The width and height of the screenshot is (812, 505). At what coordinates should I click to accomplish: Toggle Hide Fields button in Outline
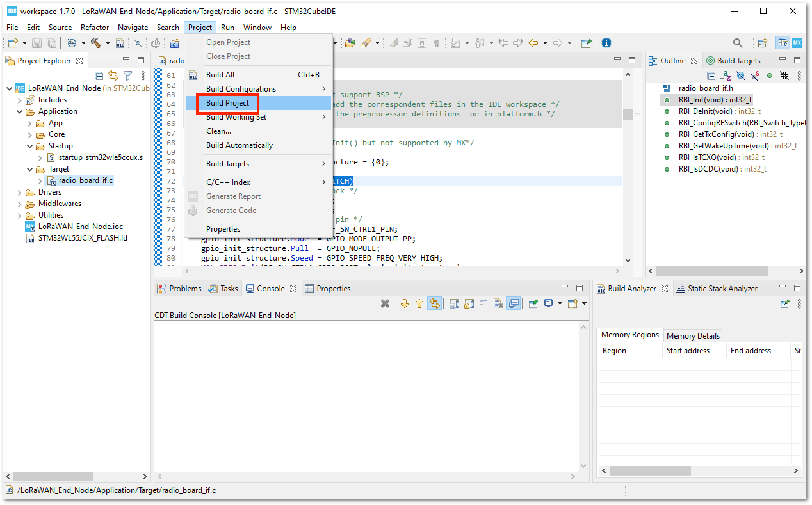tap(740, 76)
